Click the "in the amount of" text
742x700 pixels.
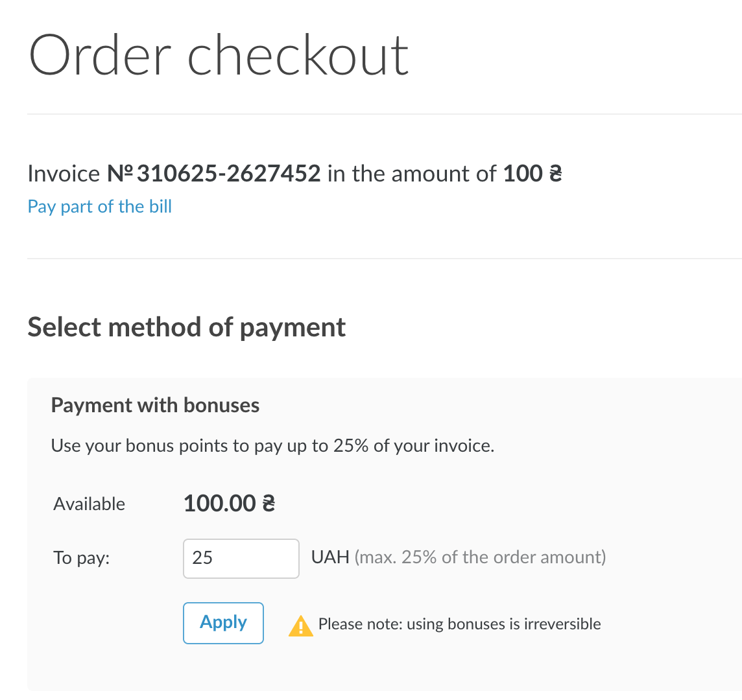point(412,174)
